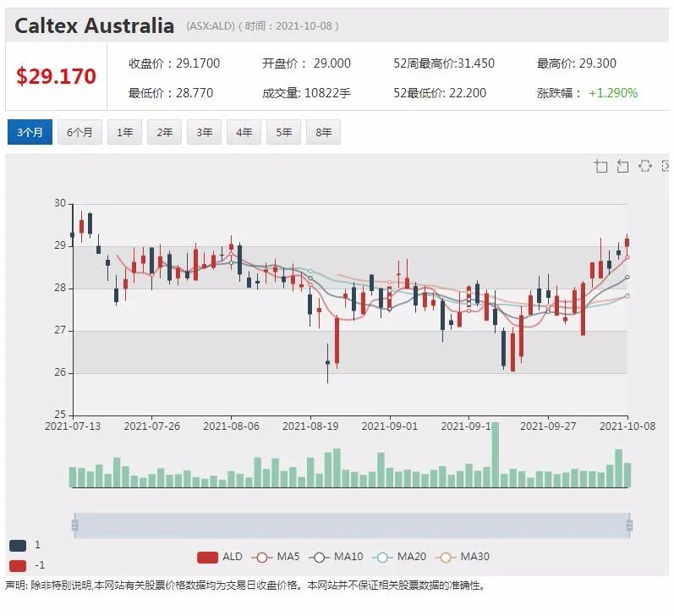This screenshot has width=674, height=616.
Task: Show the 8年 price history
Action: tap(323, 132)
